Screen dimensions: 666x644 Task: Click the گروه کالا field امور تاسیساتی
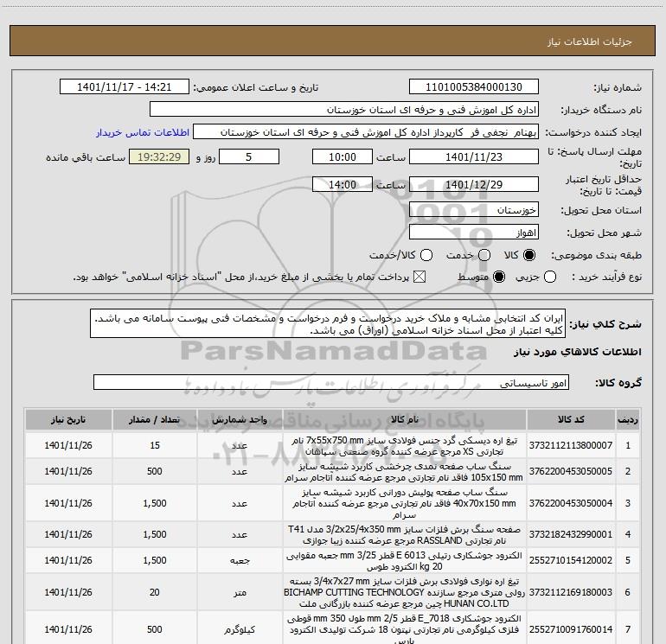coord(331,382)
